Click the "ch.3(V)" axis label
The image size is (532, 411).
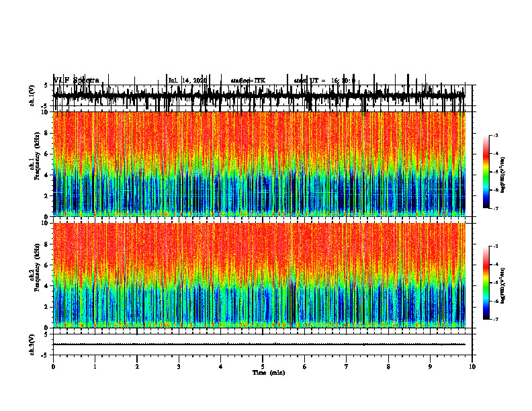click(32, 345)
